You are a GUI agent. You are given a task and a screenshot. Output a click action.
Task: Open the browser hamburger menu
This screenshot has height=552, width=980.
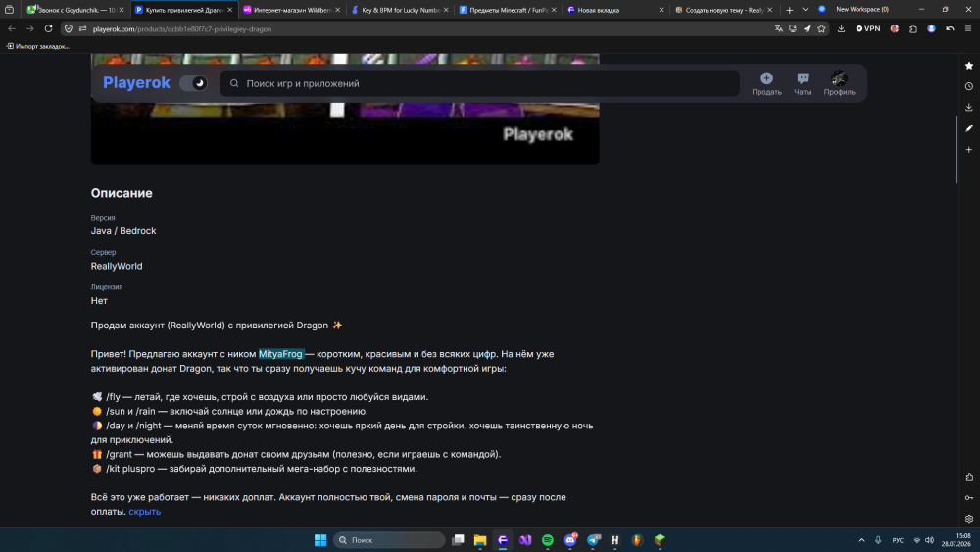click(968, 28)
